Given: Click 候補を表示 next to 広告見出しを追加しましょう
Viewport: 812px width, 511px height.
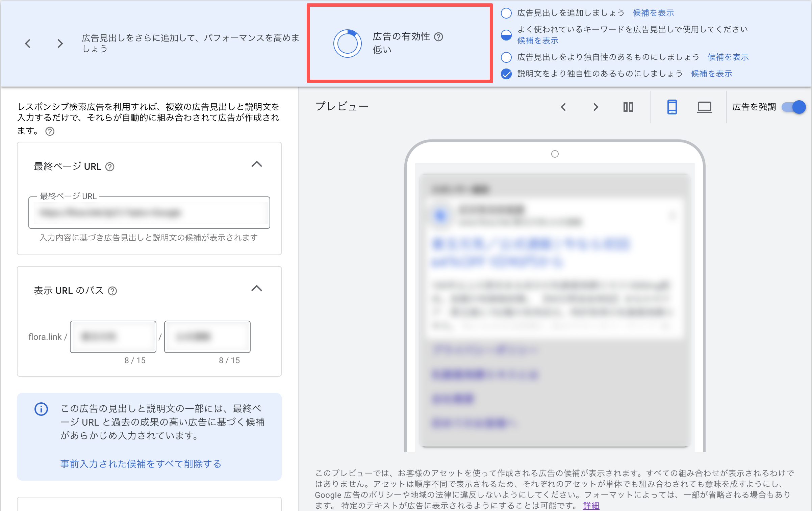Looking at the screenshot, I should 653,12.
